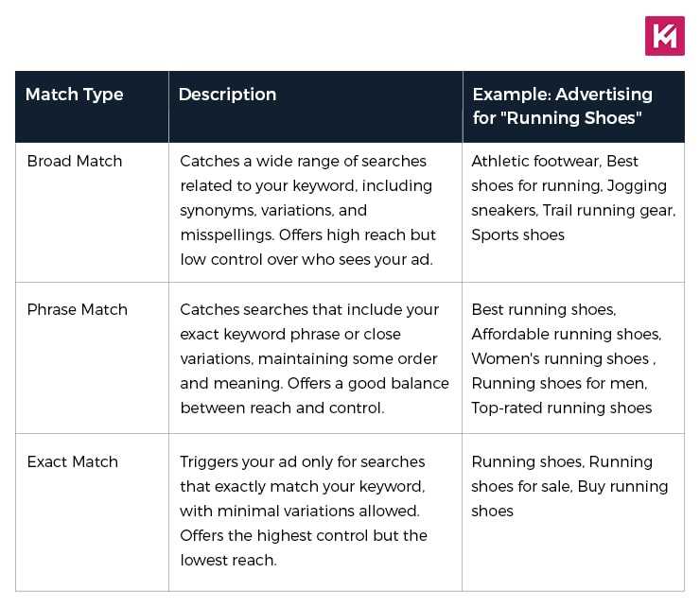Click the "Exact Match" row label

coord(73,462)
